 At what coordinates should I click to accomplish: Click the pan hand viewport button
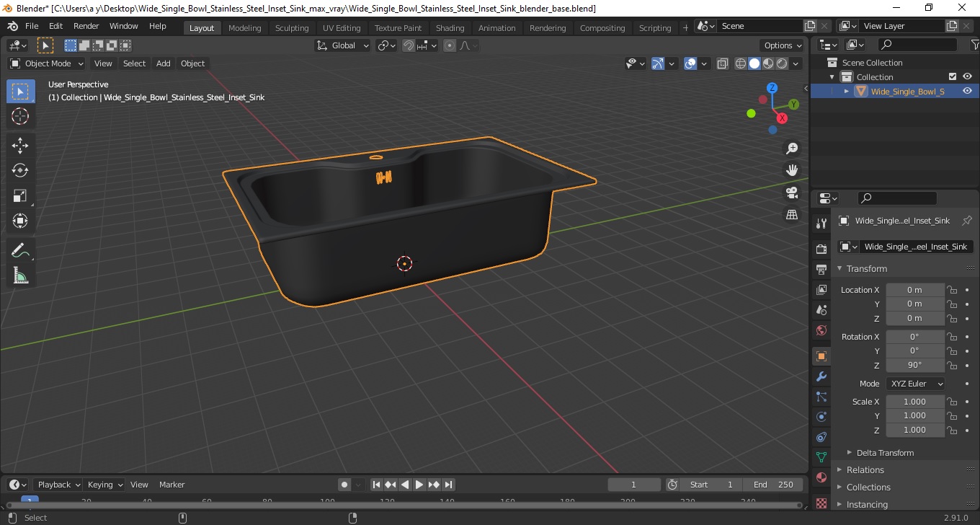(x=792, y=171)
